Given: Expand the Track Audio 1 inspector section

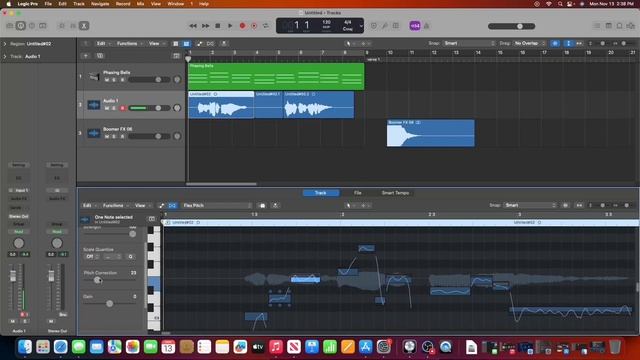Looking at the screenshot, I should [x=5, y=56].
